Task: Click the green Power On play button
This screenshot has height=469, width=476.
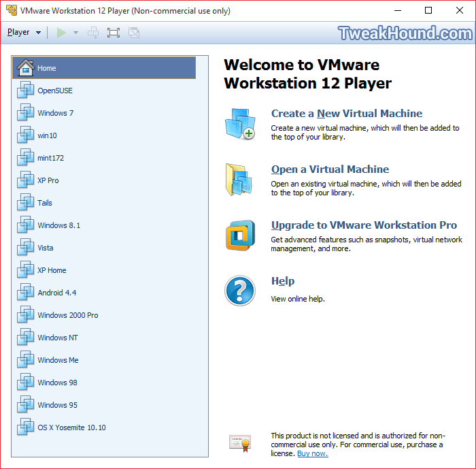Action: pos(61,33)
